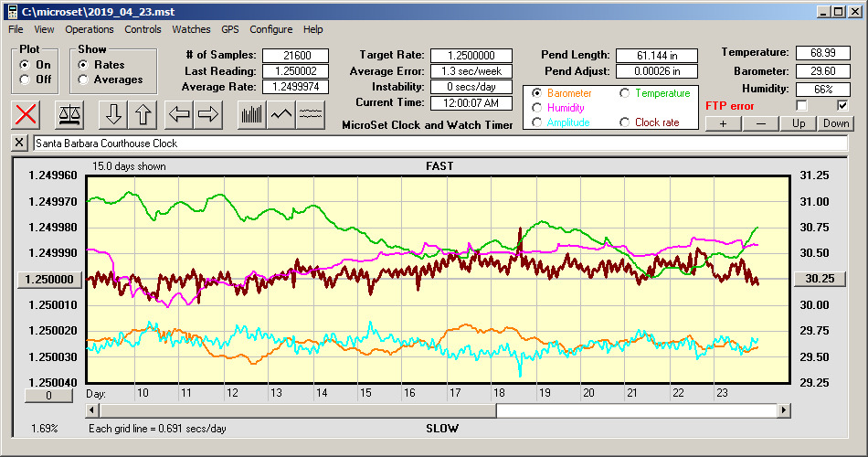Click the horizontal scrollbar left arrow

coord(92,410)
